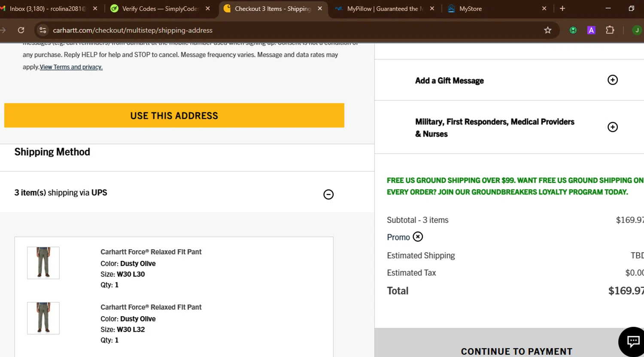Click the Estimated Shipping label
Image resolution: width=644 pixels, height=357 pixels.
pos(421,256)
